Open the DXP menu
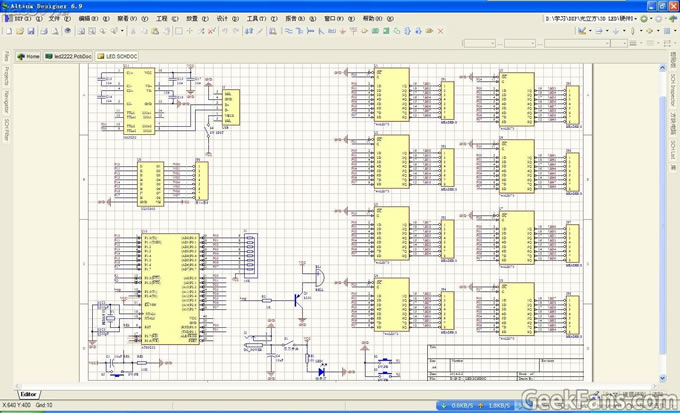The width and height of the screenshot is (680, 413). pos(21,18)
